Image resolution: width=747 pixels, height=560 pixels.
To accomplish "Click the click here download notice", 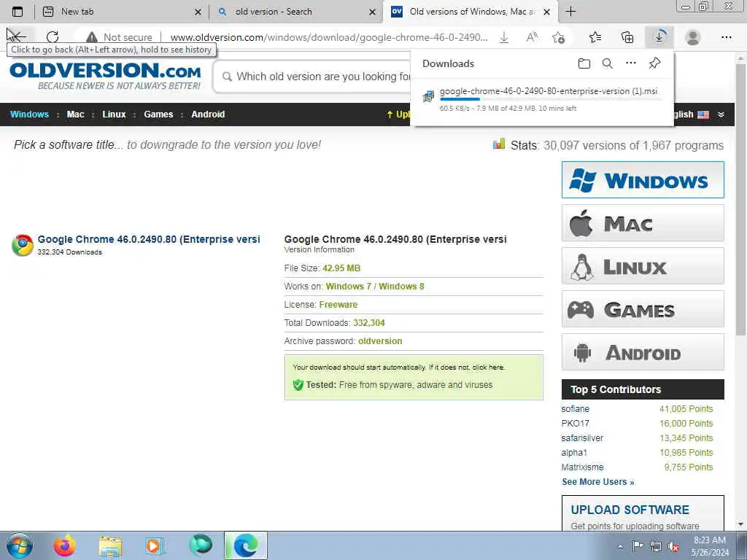I will point(488,367).
